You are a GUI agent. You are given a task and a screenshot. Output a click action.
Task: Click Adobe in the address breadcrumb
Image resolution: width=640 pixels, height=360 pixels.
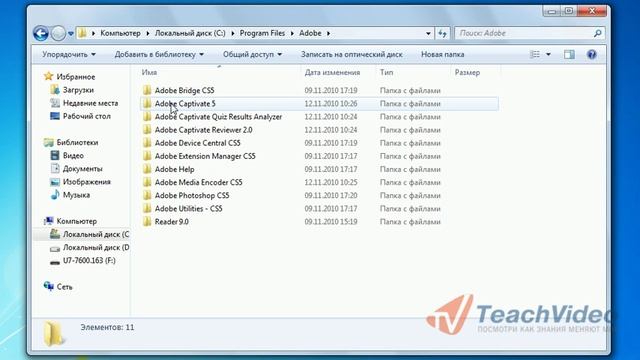310,33
